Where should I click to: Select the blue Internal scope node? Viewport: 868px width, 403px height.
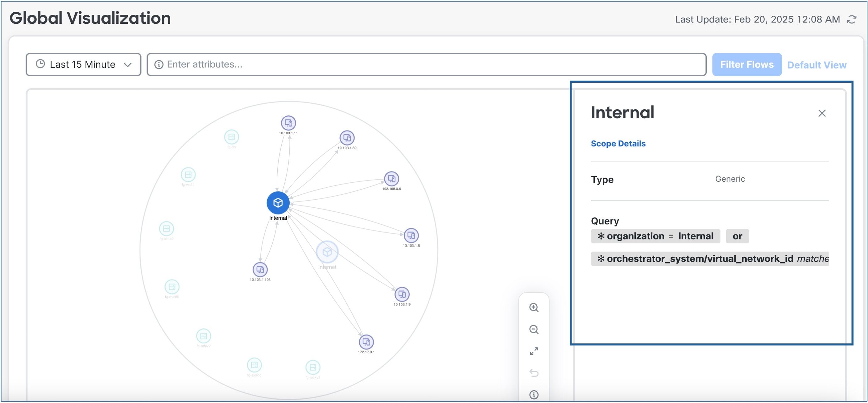(278, 203)
